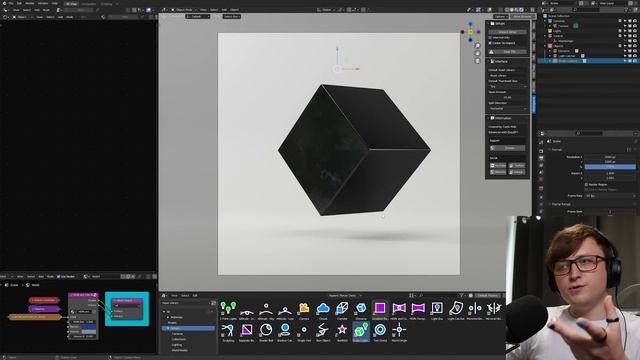
Task: Open the Default Thumbnail Size dropdown
Action: 507,87
